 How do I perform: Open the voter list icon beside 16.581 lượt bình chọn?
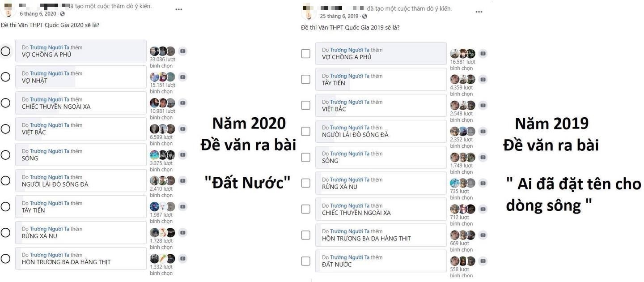(x=483, y=54)
